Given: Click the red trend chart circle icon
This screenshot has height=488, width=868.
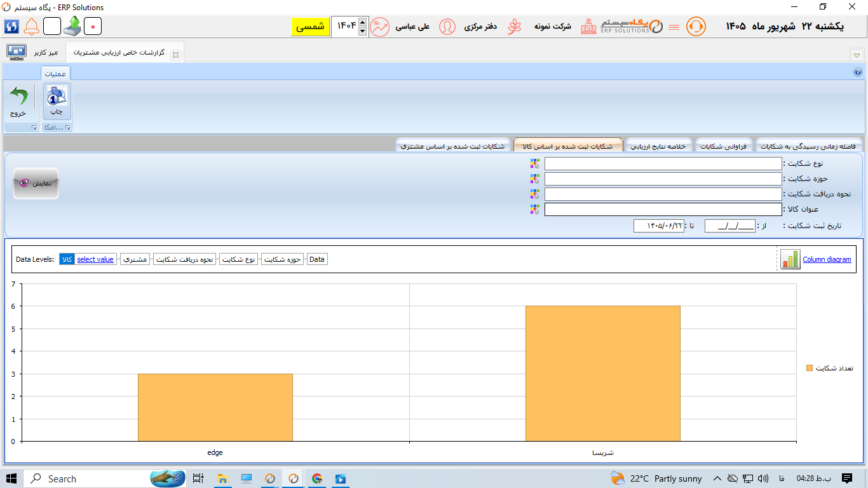Looking at the screenshot, I should click(x=380, y=27).
